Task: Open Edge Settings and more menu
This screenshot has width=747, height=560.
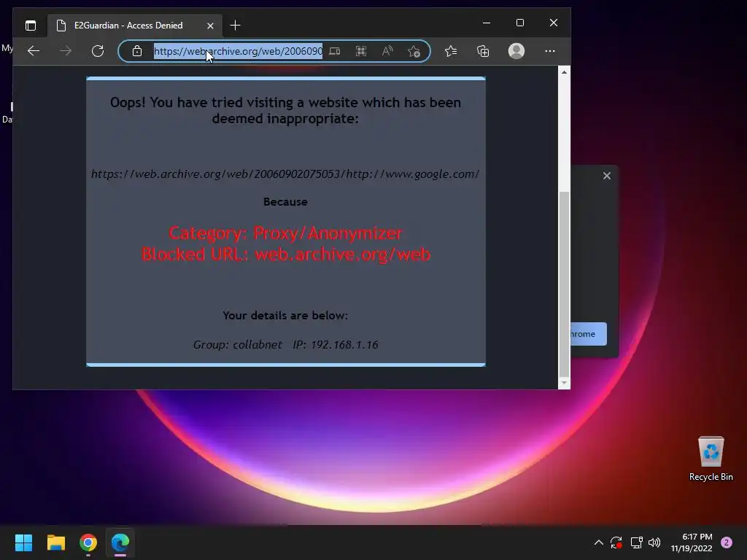Action: click(x=550, y=51)
